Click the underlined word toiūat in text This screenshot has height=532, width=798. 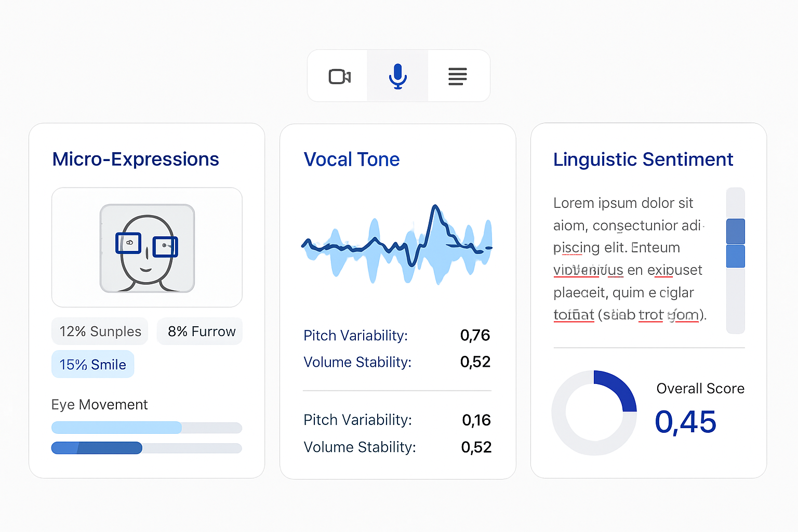pyautogui.click(x=574, y=315)
